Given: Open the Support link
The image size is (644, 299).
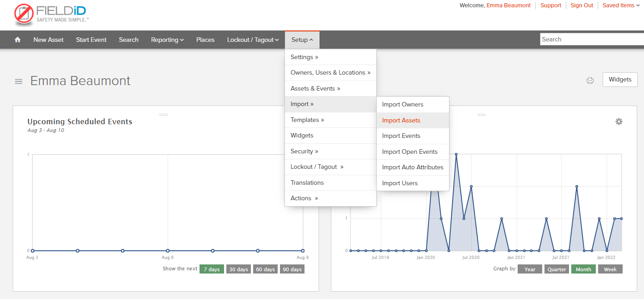Looking at the screenshot, I should pos(550,5).
